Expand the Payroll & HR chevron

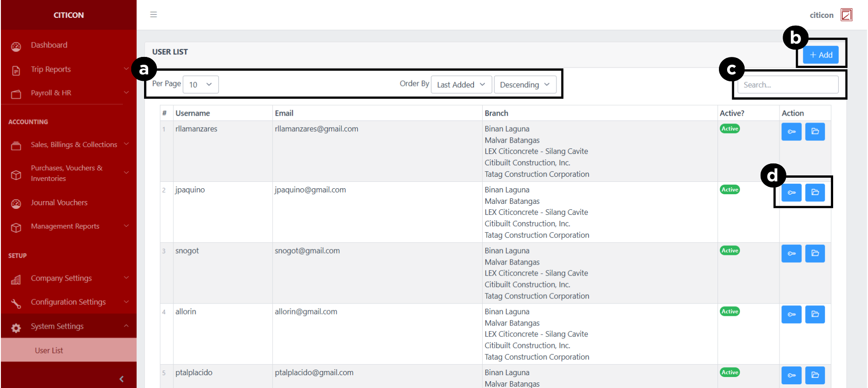pos(126,92)
